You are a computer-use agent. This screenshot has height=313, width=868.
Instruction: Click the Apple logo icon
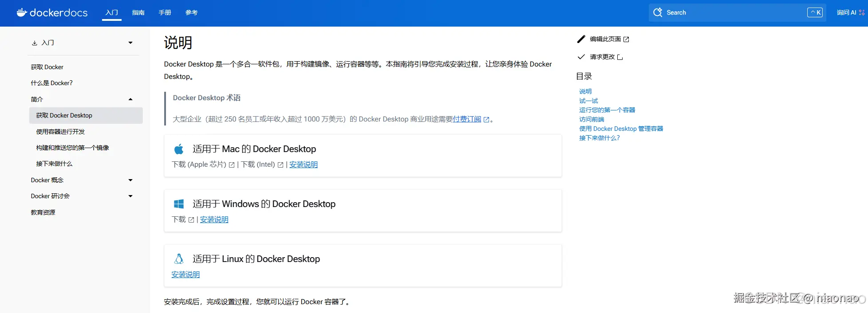179,149
